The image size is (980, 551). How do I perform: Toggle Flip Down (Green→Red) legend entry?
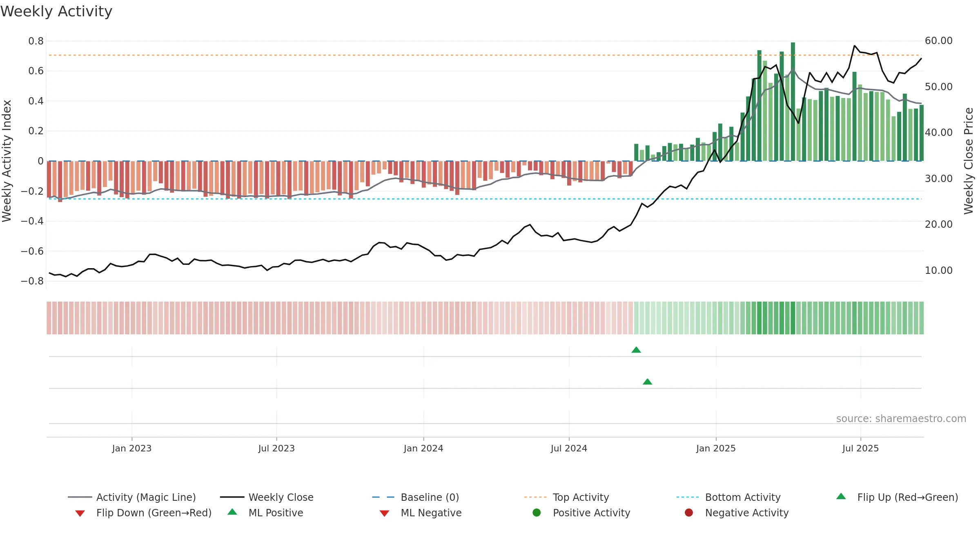[143, 513]
